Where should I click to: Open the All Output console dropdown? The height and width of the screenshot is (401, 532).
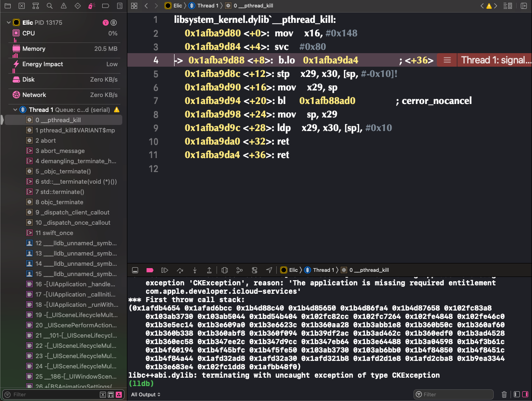(146, 394)
